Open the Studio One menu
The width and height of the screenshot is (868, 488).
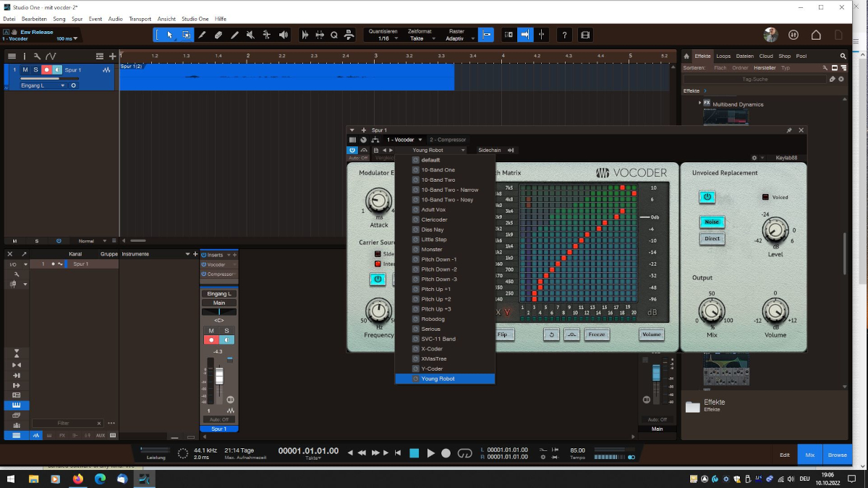(x=195, y=19)
